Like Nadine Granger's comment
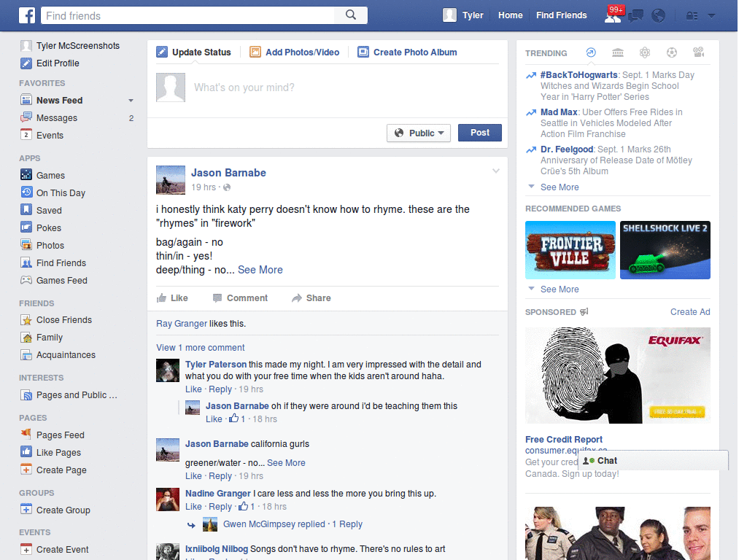Viewport: 747px width, 560px height. [x=193, y=507]
